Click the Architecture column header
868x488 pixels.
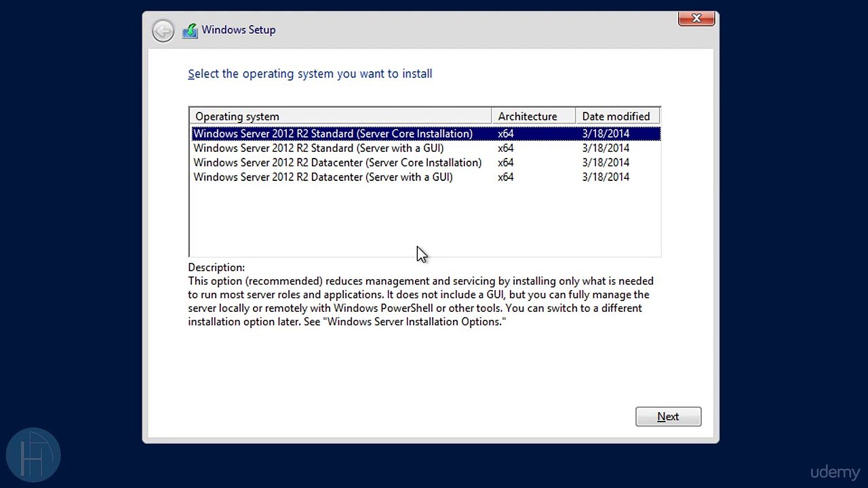(533, 117)
